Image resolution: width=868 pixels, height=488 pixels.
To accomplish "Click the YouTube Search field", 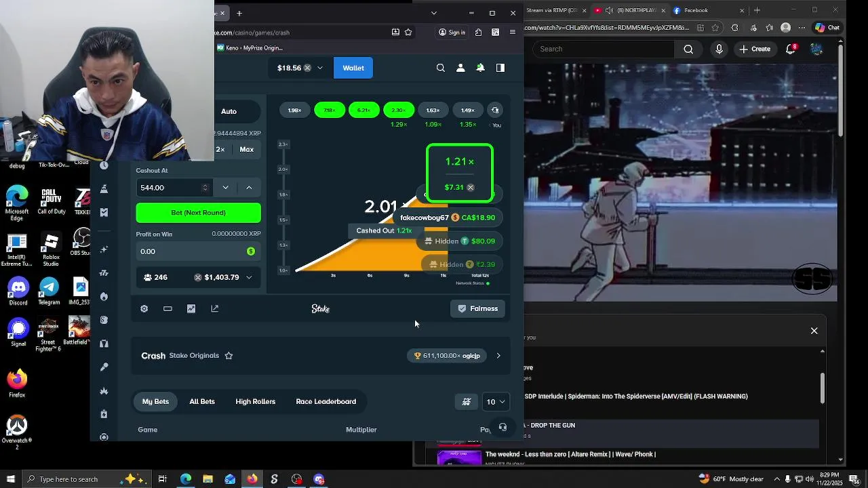I will click(x=604, y=49).
